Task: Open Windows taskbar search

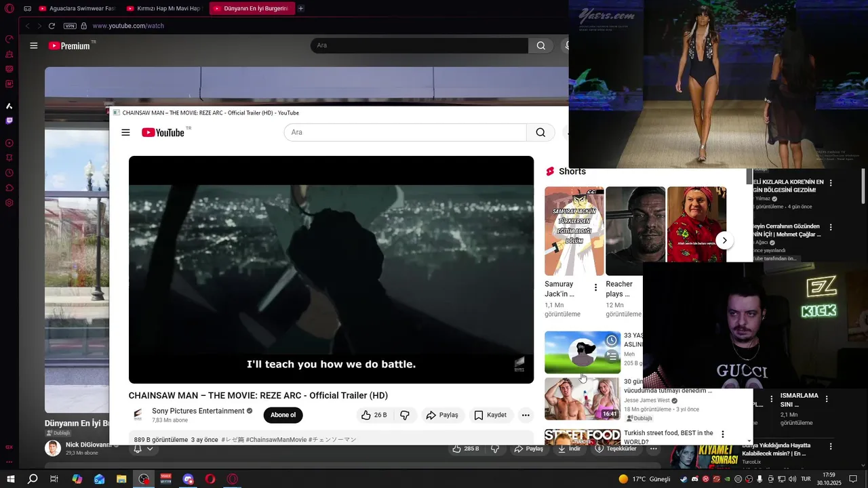Action: coord(32,479)
